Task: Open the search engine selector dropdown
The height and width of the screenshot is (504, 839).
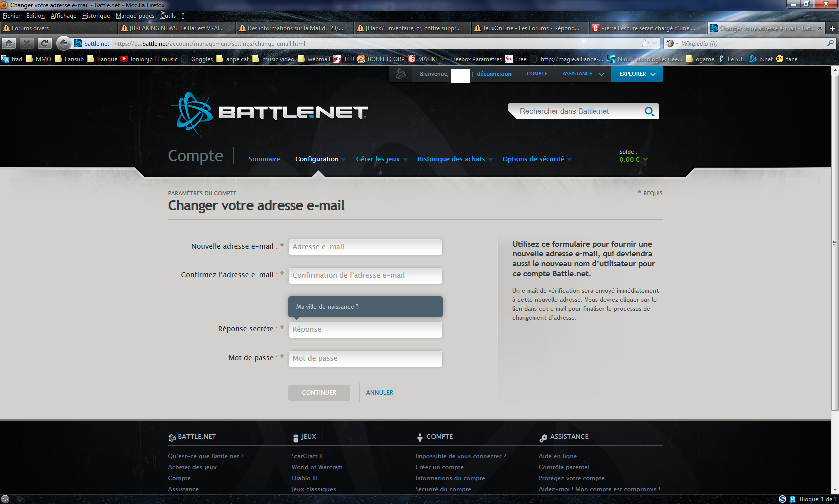Action: coord(672,43)
